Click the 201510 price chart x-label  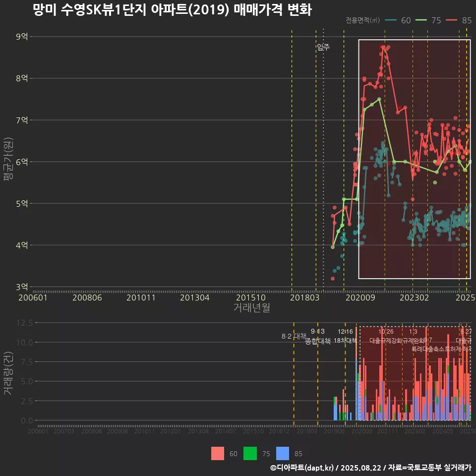(251, 297)
